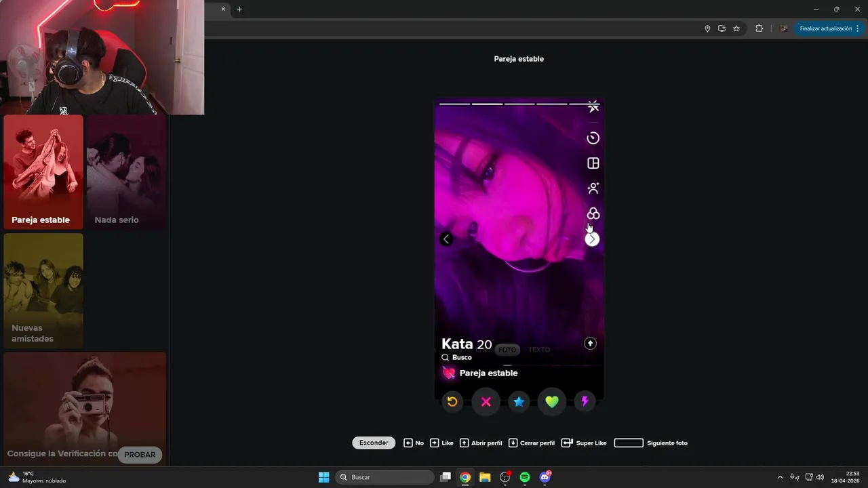Click the search magnifier next to Busco
Image resolution: width=868 pixels, height=488 pixels.
click(446, 357)
